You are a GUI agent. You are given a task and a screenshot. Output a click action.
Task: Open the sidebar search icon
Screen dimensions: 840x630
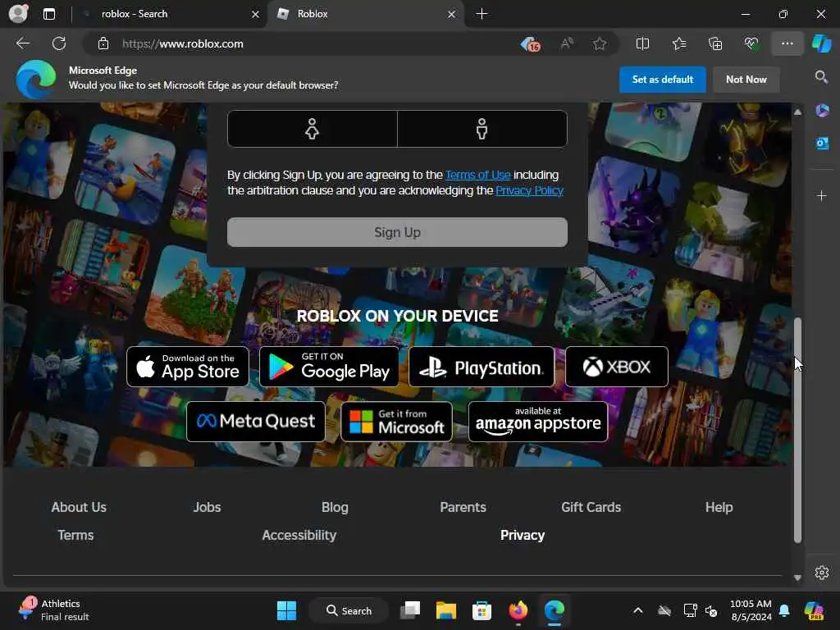[821, 77]
